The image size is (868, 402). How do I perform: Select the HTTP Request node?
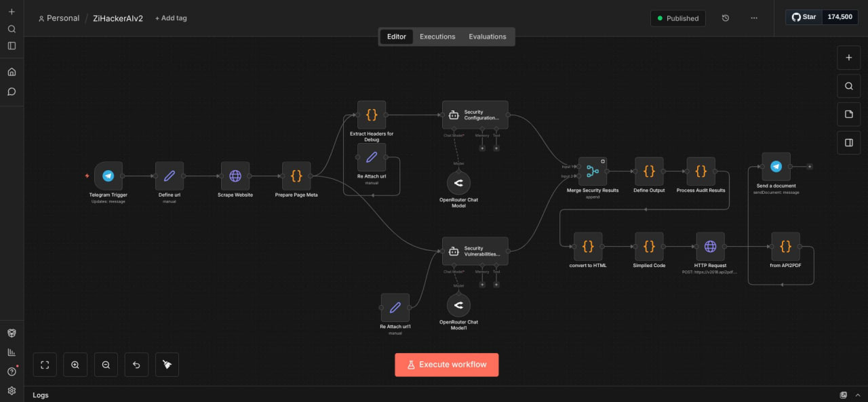coord(710,247)
